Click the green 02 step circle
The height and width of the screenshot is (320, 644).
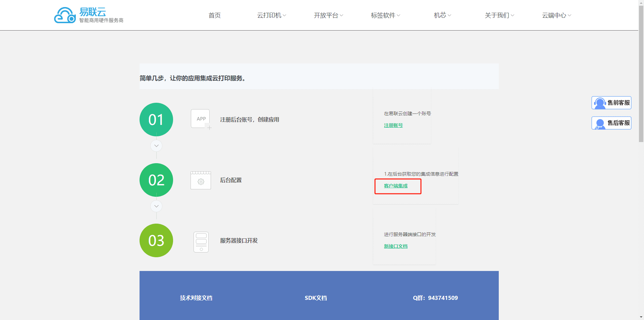point(156,180)
